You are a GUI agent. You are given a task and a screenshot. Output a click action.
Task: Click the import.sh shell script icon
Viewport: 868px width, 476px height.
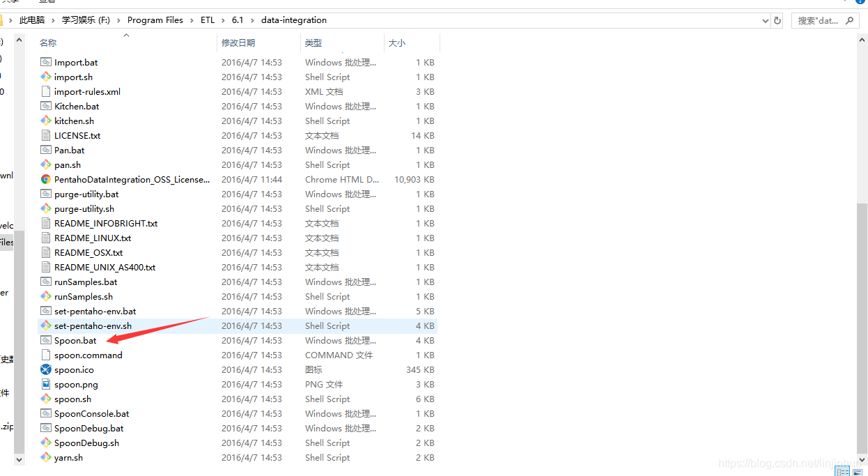pyautogui.click(x=46, y=77)
